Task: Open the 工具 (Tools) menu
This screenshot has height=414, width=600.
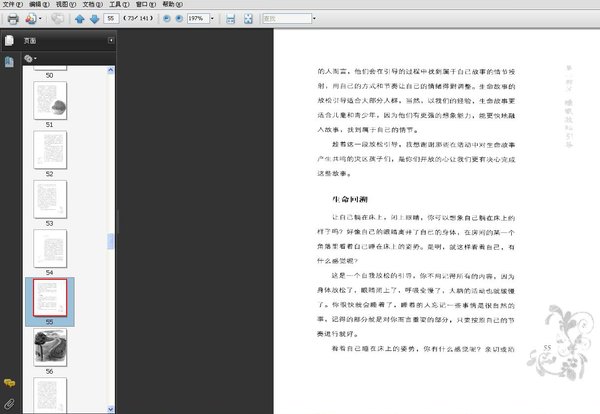Action: [x=119, y=4]
